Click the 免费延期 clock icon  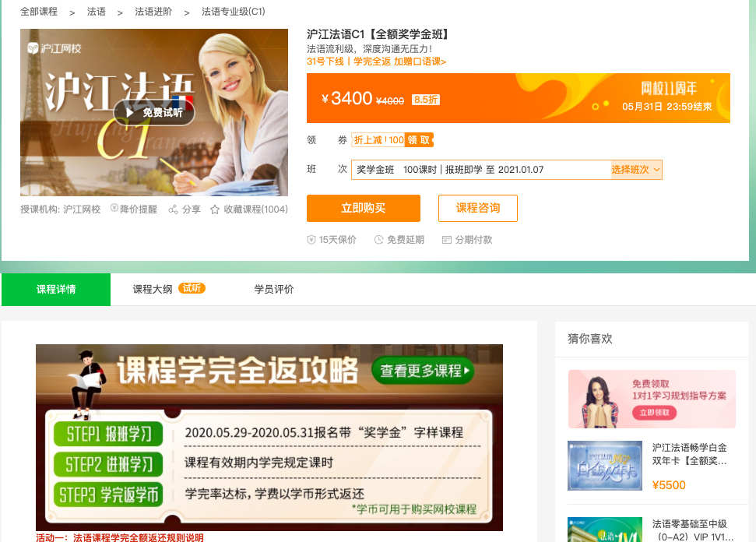[379, 240]
